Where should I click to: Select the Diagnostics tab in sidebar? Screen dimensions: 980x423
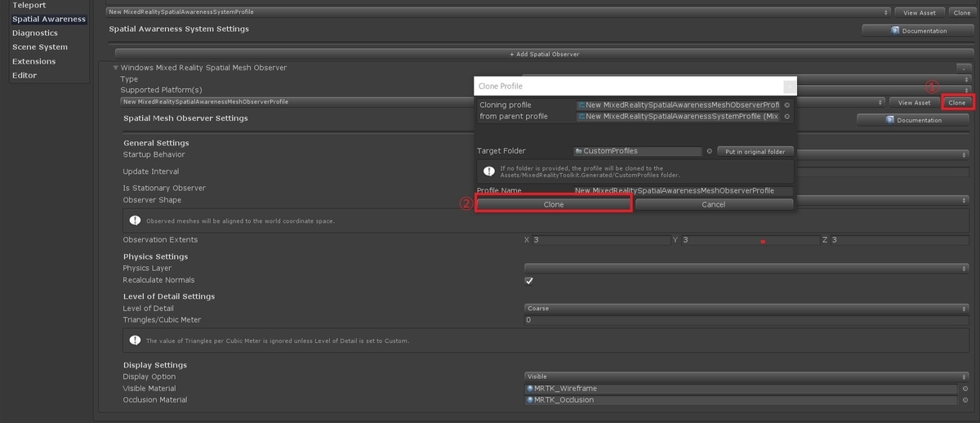click(35, 33)
